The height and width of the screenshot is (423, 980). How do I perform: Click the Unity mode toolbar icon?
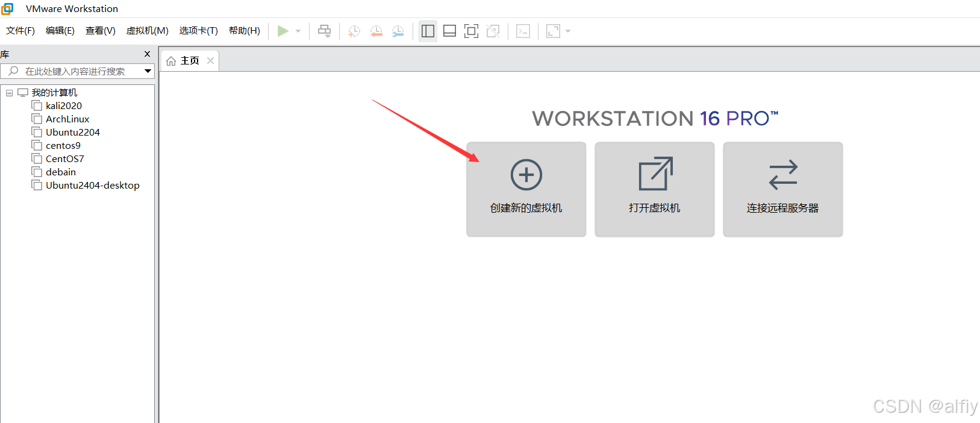click(x=493, y=31)
